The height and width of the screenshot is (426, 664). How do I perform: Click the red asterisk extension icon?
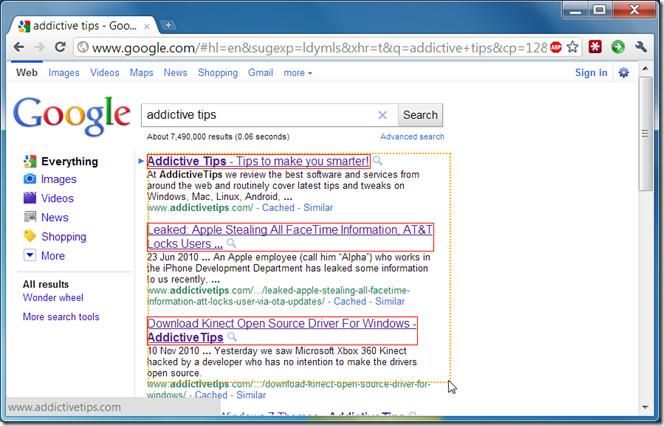click(x=596, y=47)
